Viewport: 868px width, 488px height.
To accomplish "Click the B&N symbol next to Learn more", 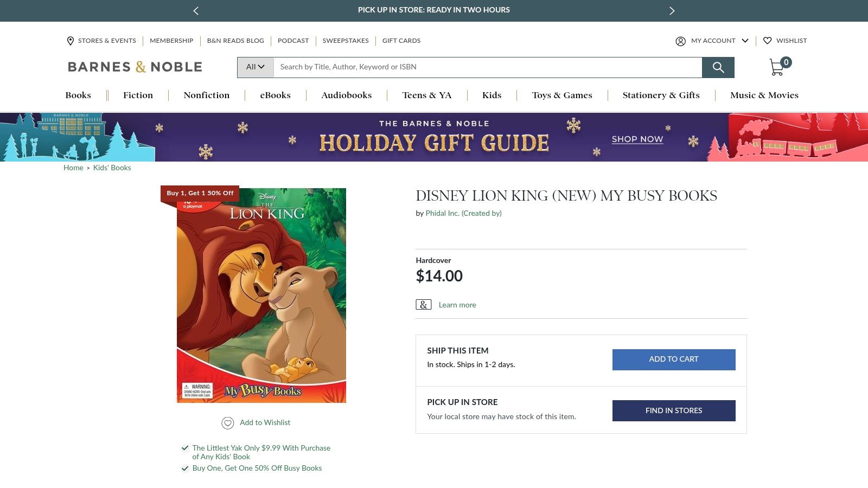I will 423,305.
